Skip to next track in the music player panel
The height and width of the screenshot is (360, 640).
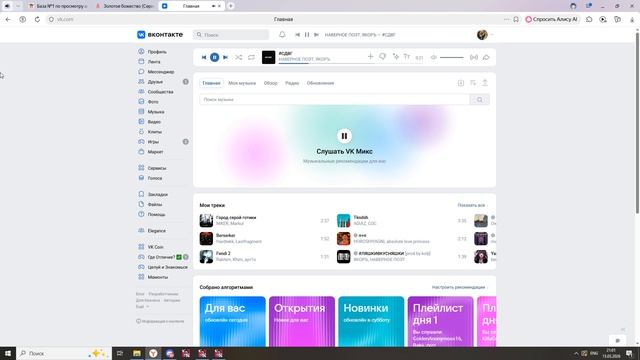pos(225,58)
